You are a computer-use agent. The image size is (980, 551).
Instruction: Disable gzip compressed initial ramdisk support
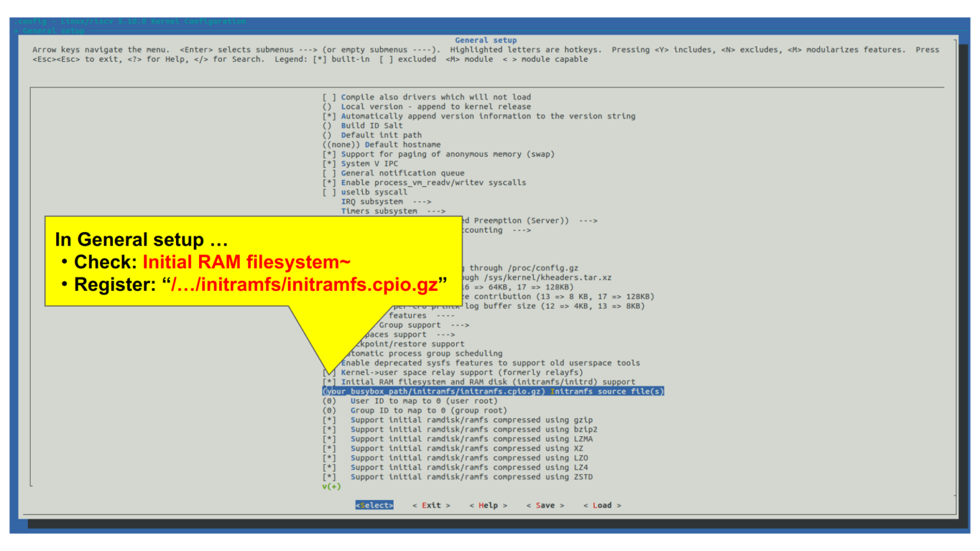coord(471,420)
